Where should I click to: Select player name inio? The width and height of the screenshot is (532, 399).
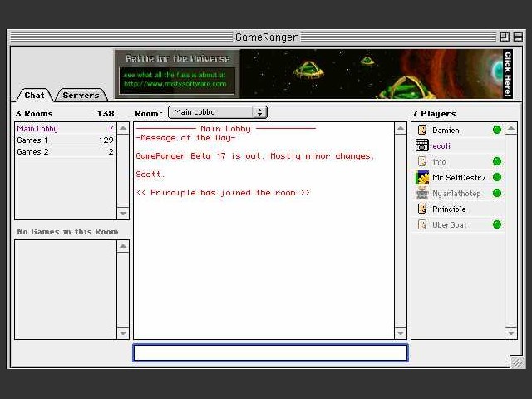coord(439,162)
